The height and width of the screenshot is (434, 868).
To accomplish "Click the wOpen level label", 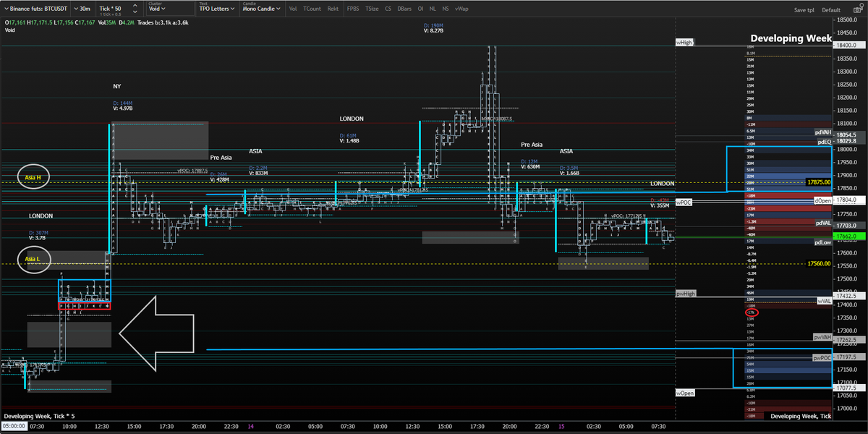I will pyautogui.click(x=685, y=392).
